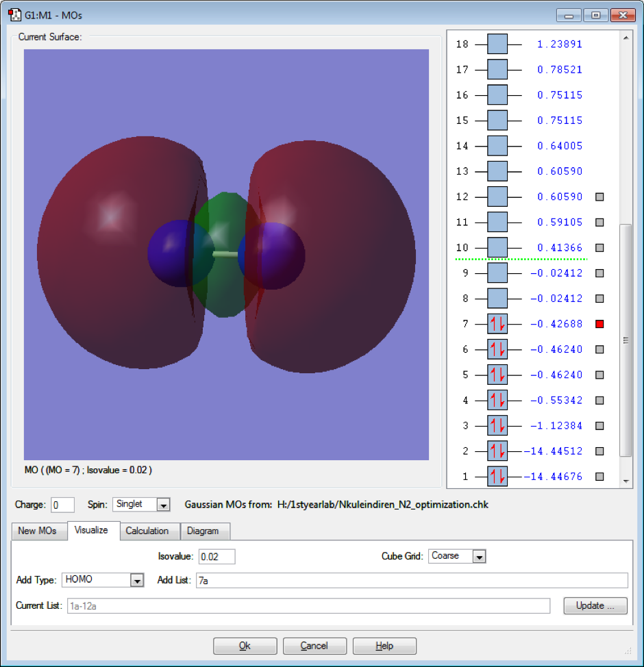Click energy value -0.55342
The width and height of the screenshot is (644, 667).
click(556, 401)
